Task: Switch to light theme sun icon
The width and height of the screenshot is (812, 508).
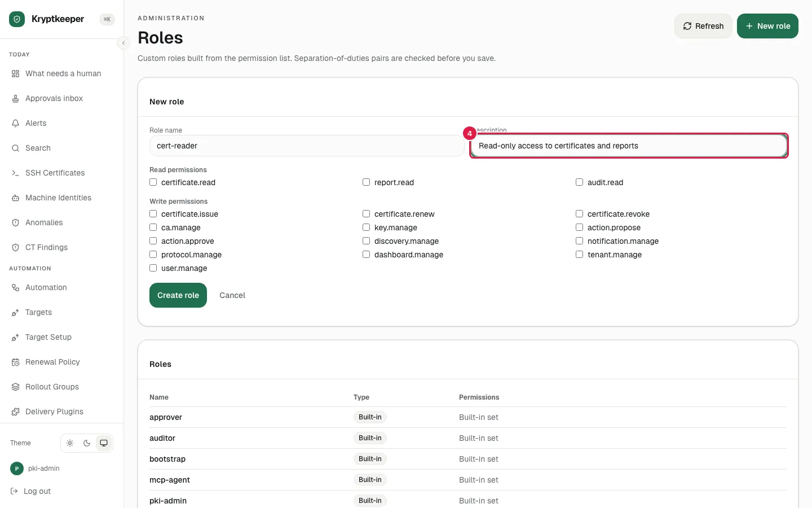Action: pyautogui.click(x=70, y=443)
